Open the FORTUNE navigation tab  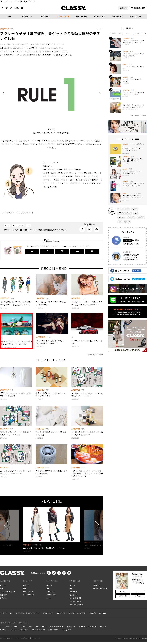click(99, 16)
